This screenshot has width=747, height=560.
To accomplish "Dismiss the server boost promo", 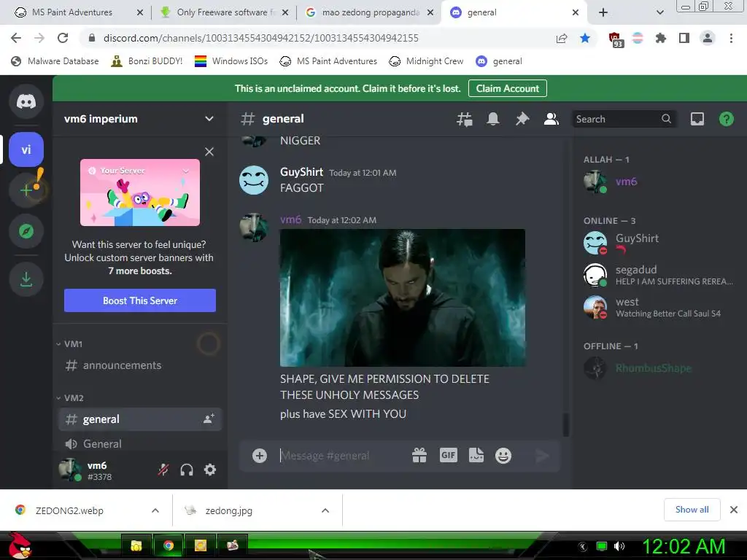I will point(209,152).
